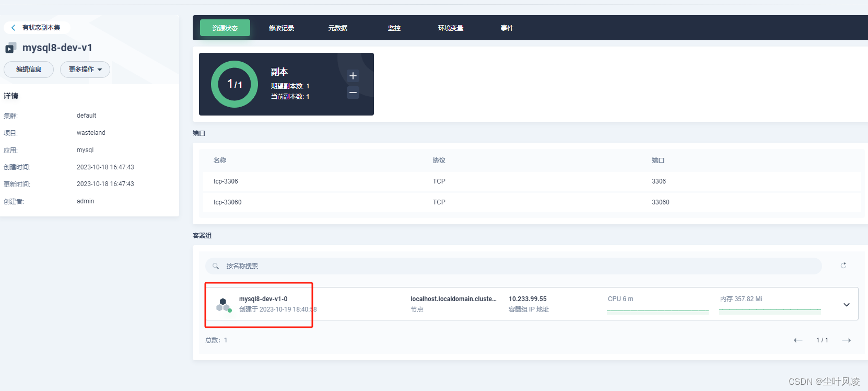
Task: Click the mysql8-dev-v1 workload icon
Action: [x=10, y=48]
